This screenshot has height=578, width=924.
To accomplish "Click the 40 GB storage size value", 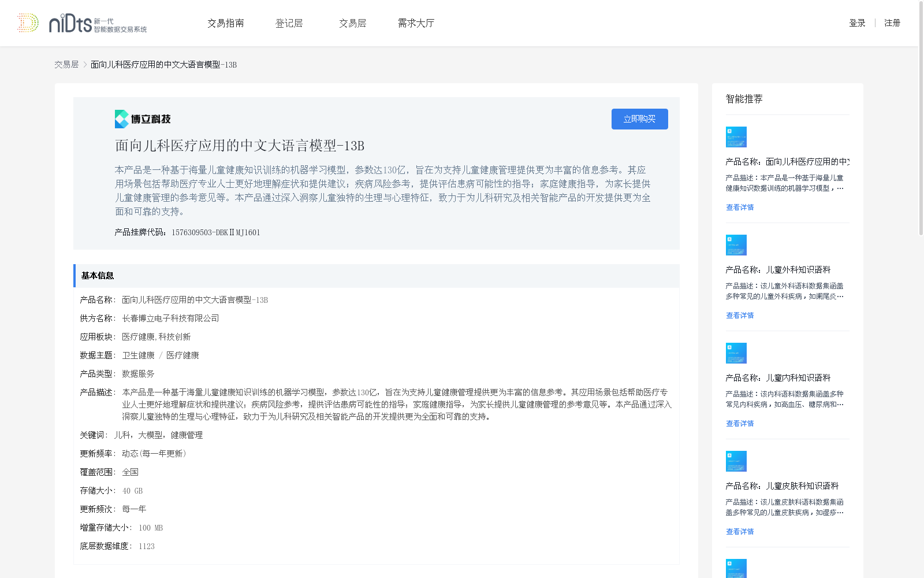I will [x=132, y=491].
